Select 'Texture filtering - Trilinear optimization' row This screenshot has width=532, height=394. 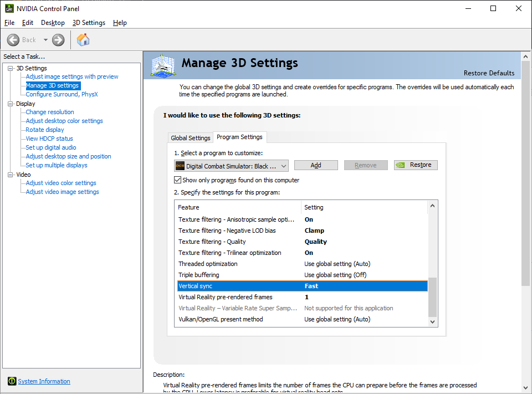303,253
